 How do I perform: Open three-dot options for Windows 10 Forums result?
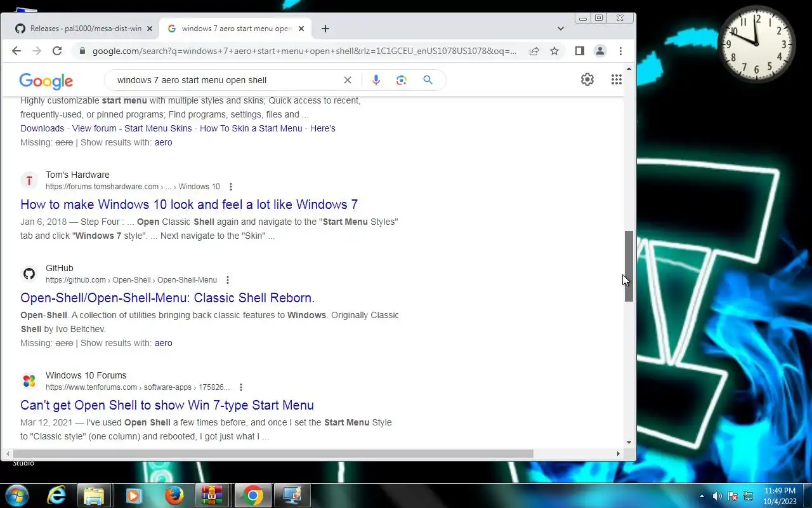coord(241,387)
